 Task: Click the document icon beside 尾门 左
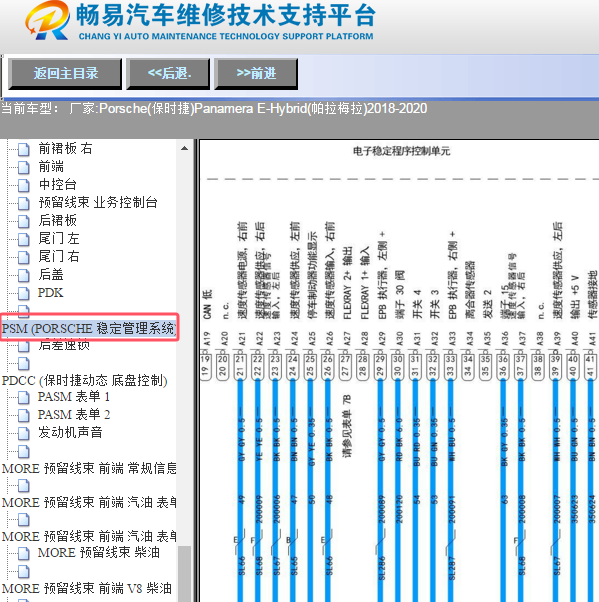click(x=23, y=239)
